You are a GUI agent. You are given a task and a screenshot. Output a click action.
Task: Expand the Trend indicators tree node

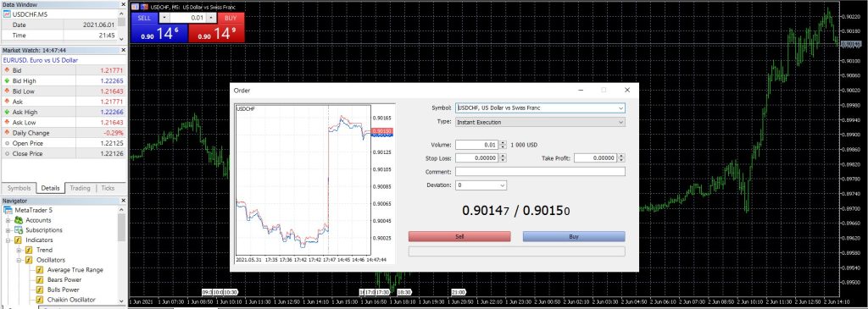[19, 250]
